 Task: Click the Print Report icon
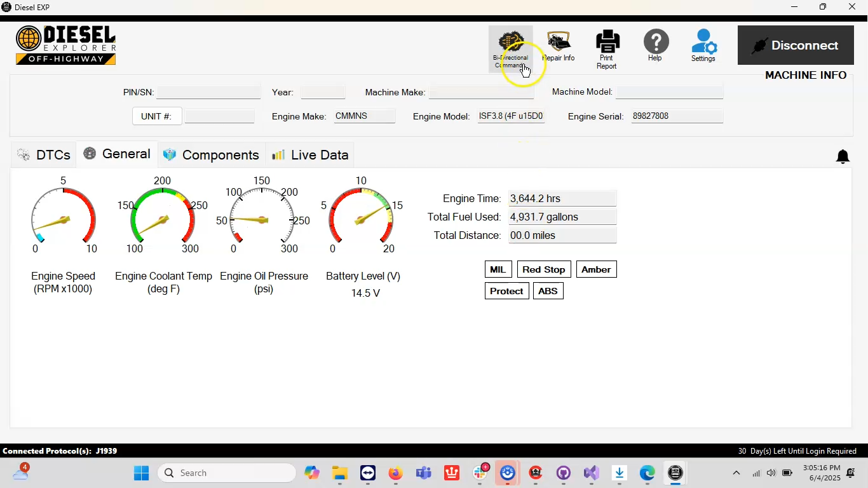[x=607, y=44]
